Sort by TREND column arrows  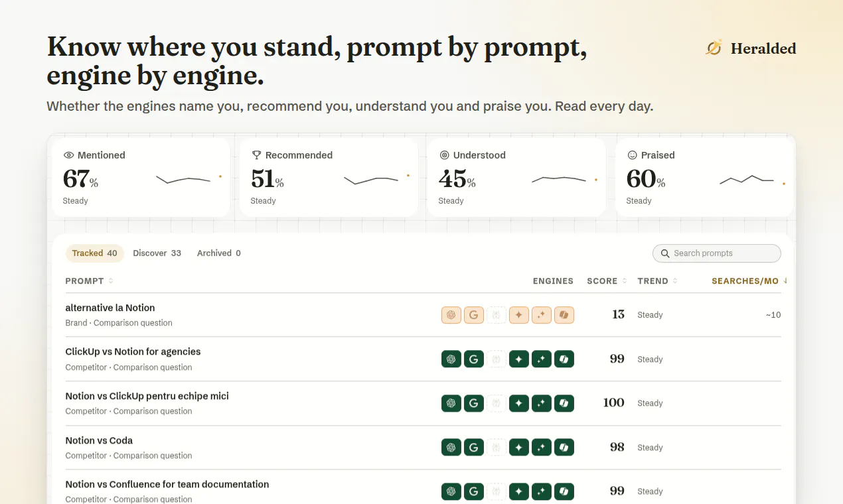[x=675, y=281]
